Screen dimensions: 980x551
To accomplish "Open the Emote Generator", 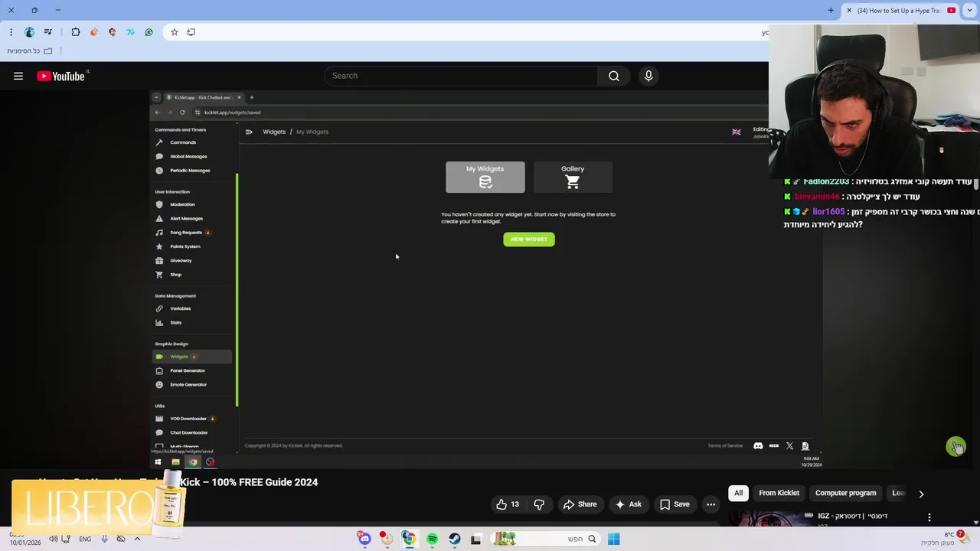I will (x=193, y=384).
